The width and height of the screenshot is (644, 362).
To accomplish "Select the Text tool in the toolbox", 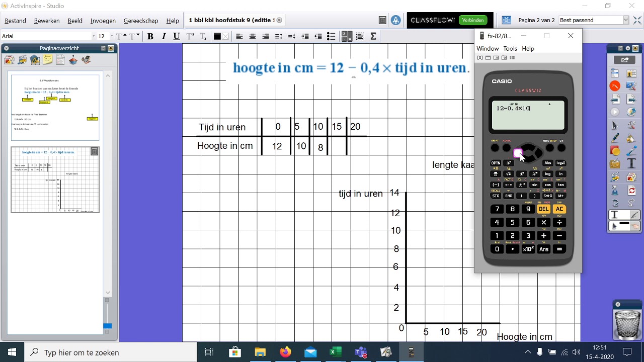I will point(631,164).
